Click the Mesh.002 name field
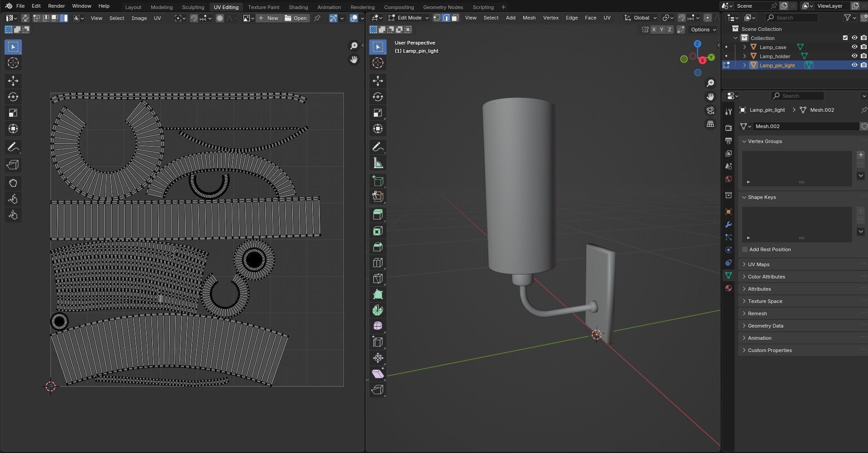 point(806,126)
